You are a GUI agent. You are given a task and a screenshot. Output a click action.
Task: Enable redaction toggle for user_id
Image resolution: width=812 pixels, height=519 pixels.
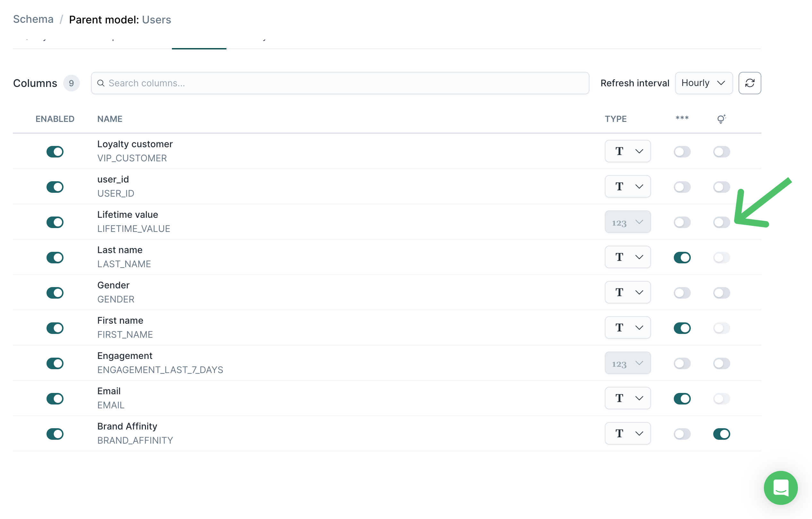pyautogui.click(x=682, y=187)
